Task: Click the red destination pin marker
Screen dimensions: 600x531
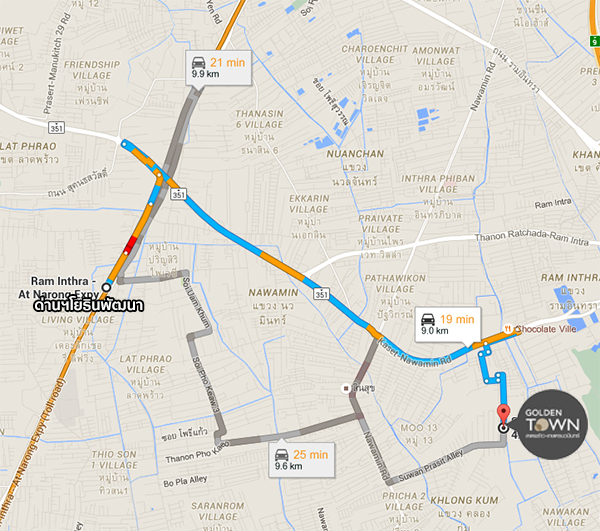Action: (x=503, y=414)
